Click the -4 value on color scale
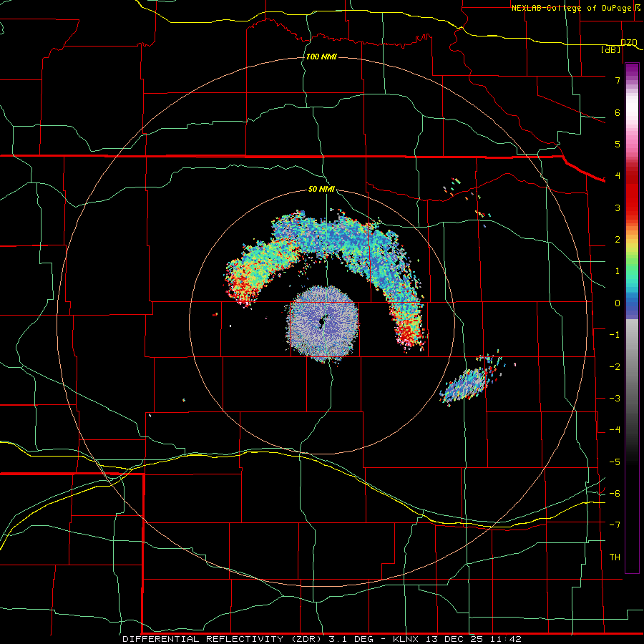This screenshot has width=644, height=644. click(x=615, y=430)
